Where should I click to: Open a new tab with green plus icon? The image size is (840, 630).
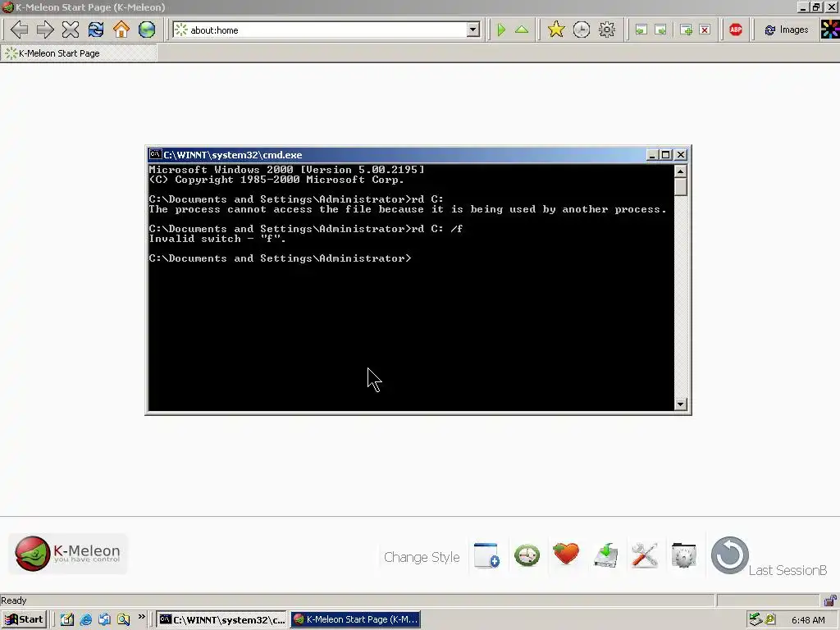click(x=686, y=30)
